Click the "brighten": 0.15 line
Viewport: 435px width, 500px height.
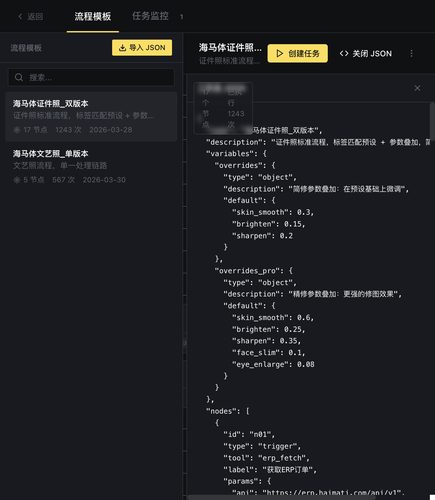[269, 224]
